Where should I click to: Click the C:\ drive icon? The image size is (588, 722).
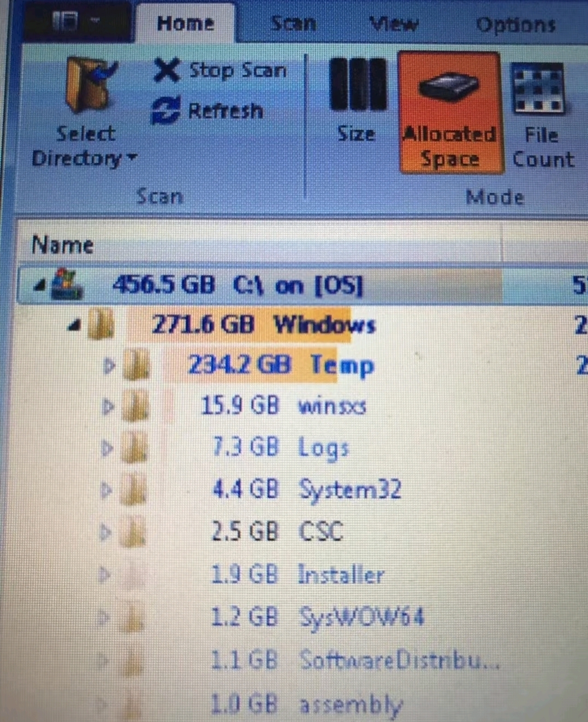coord(67,284)
